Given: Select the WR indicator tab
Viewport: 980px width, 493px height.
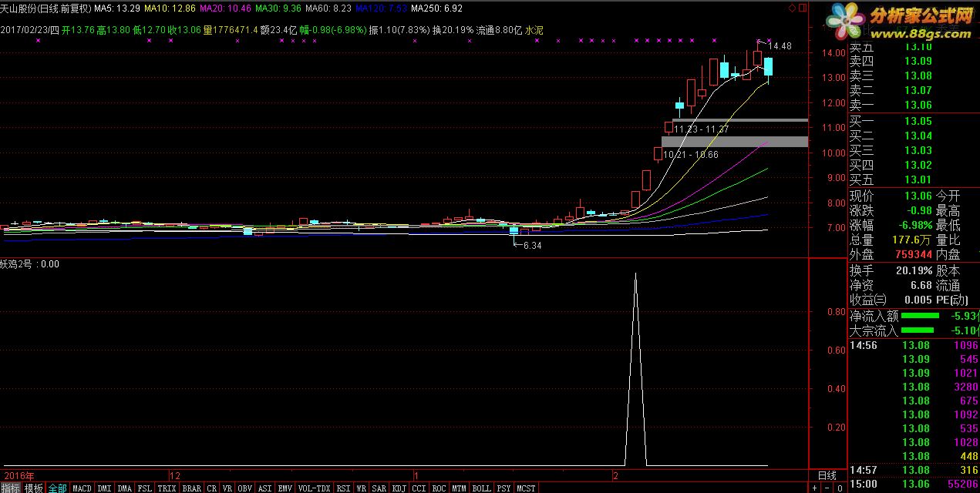Looking at the screenshot, I should coord(361,488).
